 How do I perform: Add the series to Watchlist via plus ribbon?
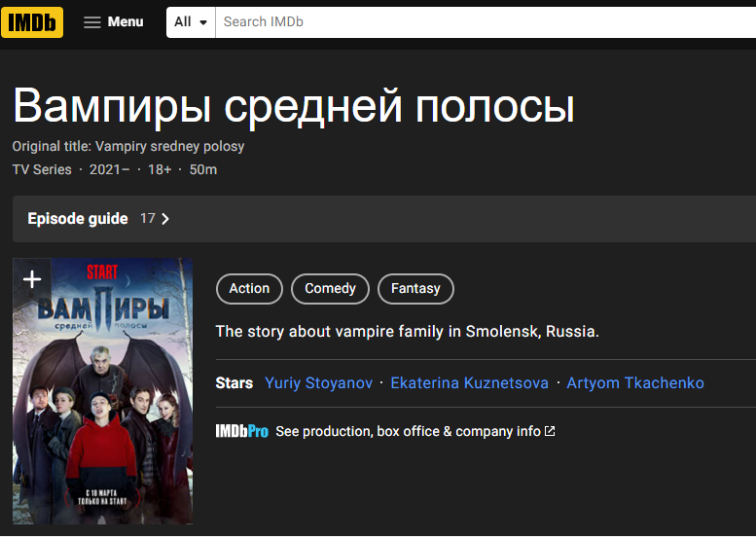[x=32, y=279]
